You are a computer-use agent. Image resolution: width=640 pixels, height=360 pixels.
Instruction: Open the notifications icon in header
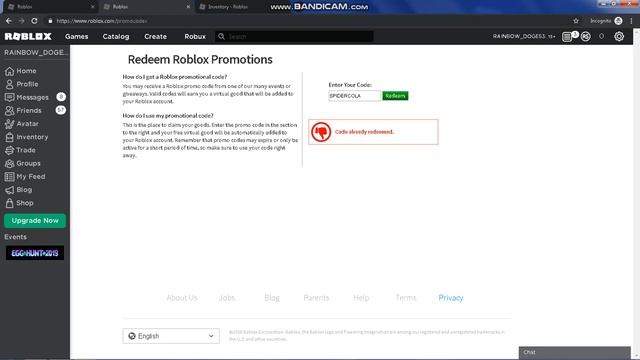tap(567, 37)
